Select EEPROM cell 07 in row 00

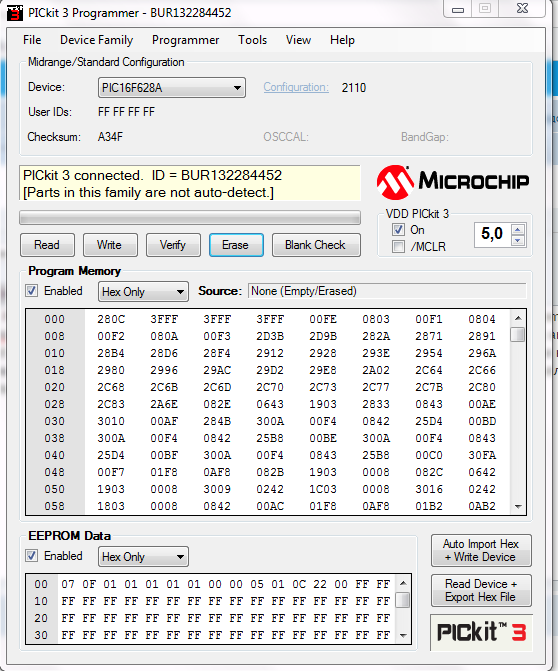point(68,584)
